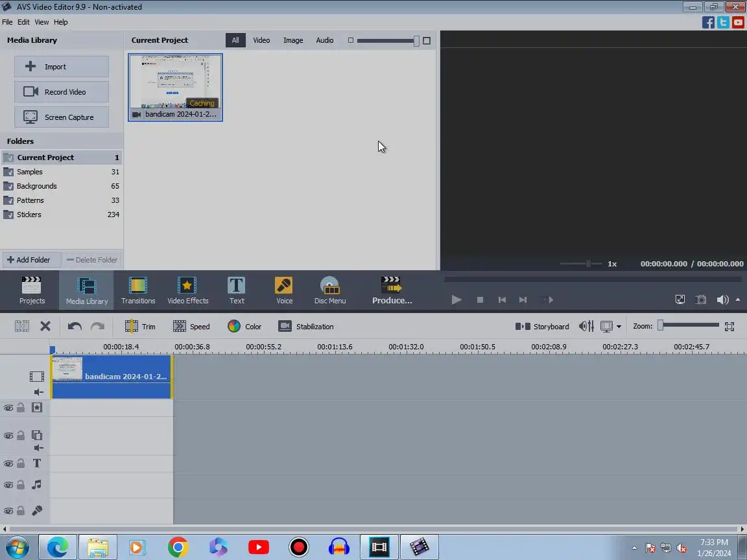Open the Edit menu

click(x=23, y=22)
